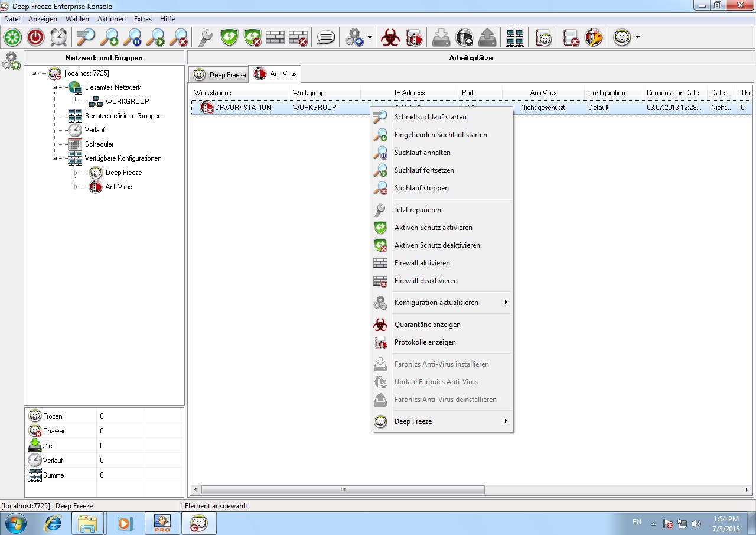
Task: Click the biohazard quarantine toolbar icon
Action: click(390, 38)
